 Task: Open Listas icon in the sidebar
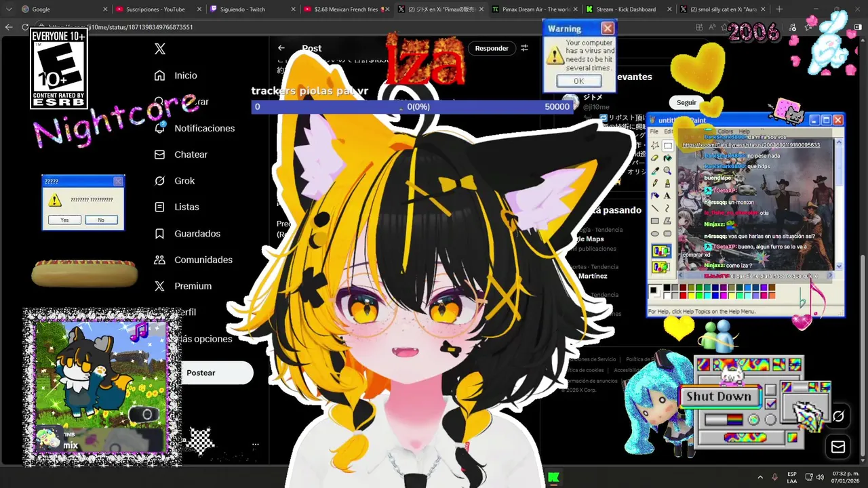(x=159, y=207)
